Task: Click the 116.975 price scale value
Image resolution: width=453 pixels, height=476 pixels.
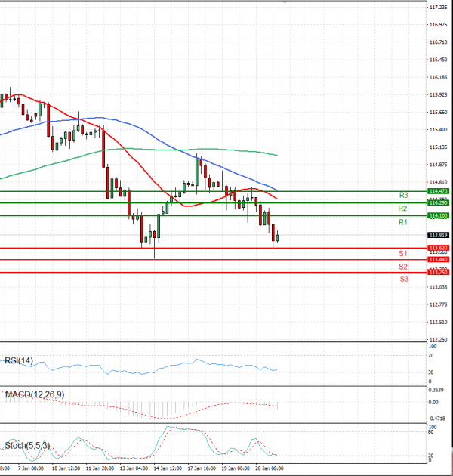Action: tap(439, 25)
